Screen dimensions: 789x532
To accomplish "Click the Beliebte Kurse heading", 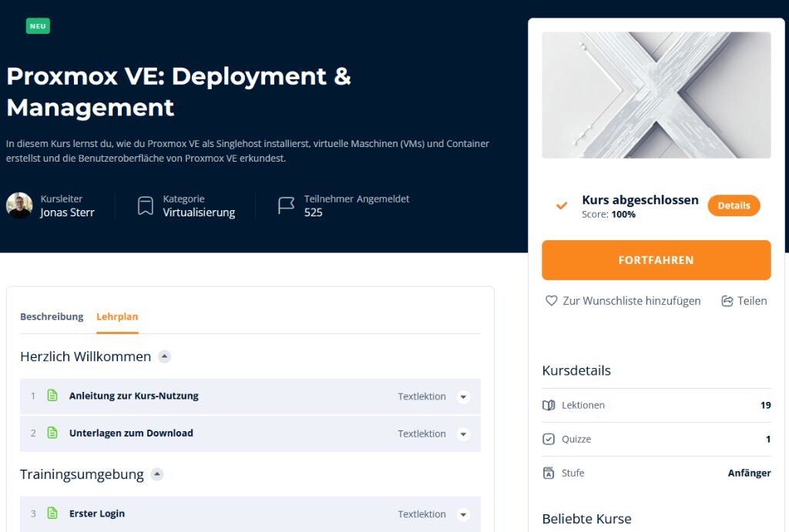I will (586, 519).
